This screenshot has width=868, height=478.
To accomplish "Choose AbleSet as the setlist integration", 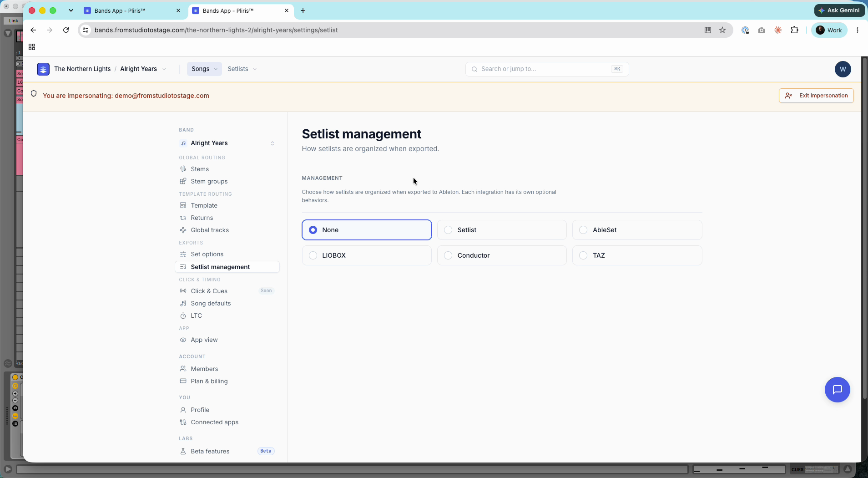I will [x=637, y=230].
